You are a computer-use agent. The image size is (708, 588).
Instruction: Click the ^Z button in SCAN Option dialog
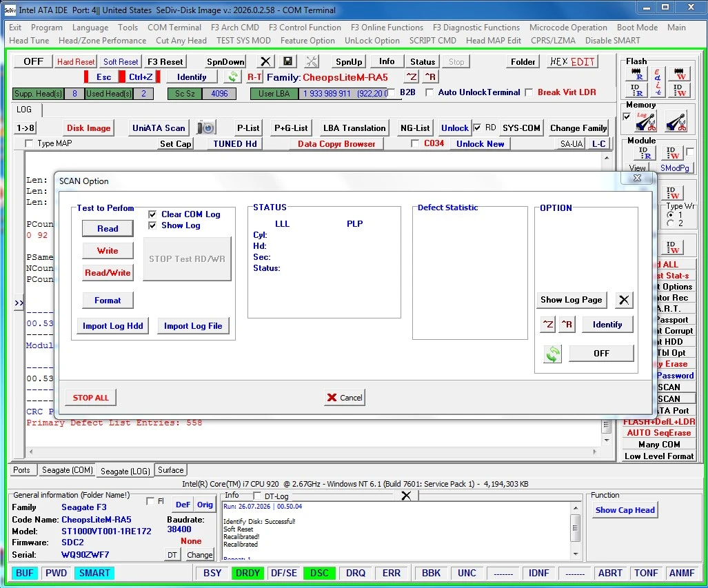(x=547, y=324)
